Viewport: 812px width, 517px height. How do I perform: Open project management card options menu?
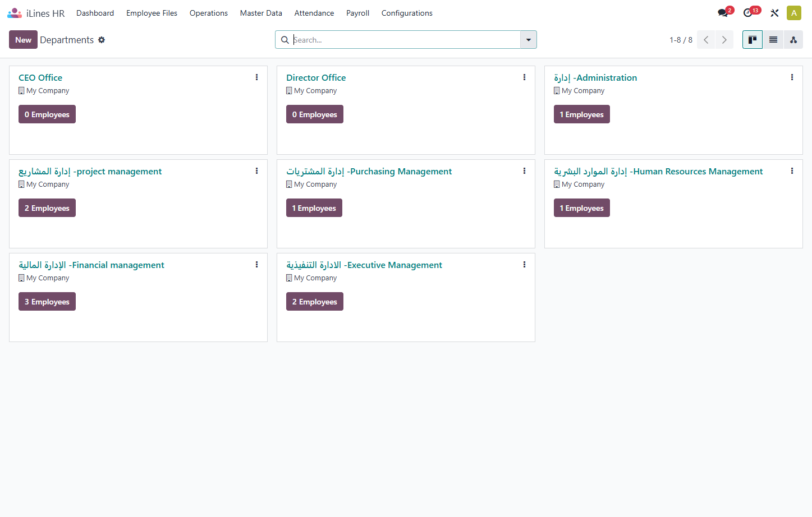(x=257, y=171)
